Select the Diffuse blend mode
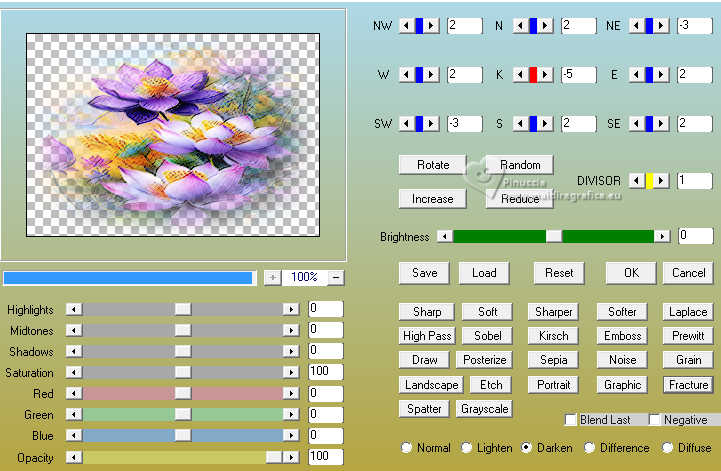Screen dimensions: 721x471 point(667,448)
